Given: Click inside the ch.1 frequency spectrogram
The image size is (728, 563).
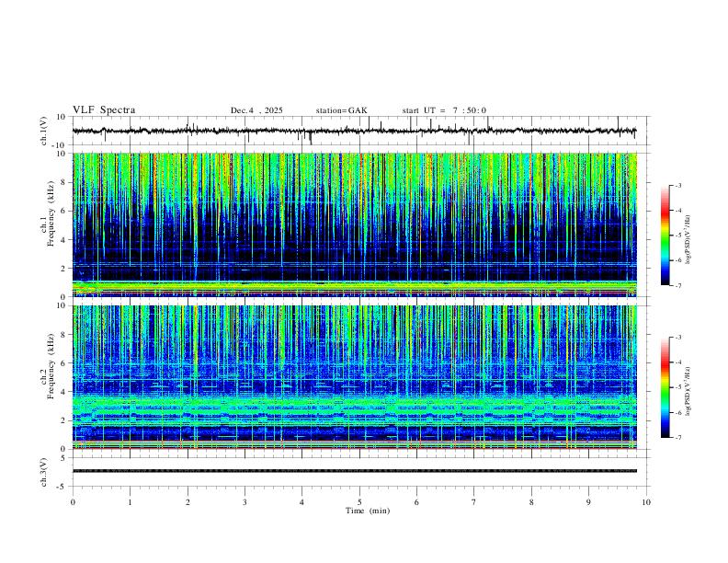Looking at the screenshot, I should [x=355, y=224].
